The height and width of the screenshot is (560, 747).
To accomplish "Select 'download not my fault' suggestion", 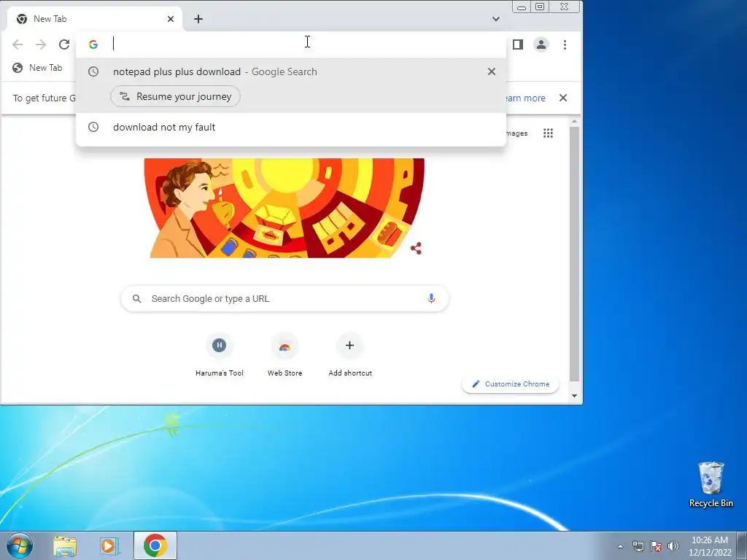I will [290, 127].
